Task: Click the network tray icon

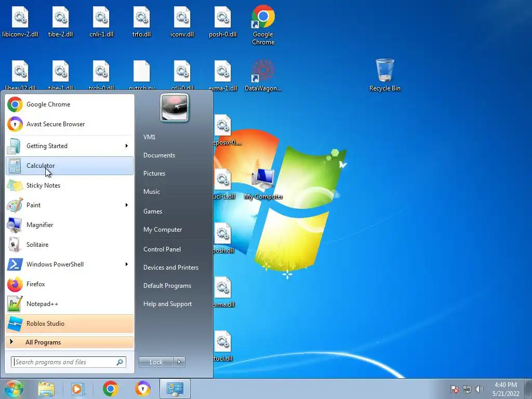Action: click(x=467, y=389)
